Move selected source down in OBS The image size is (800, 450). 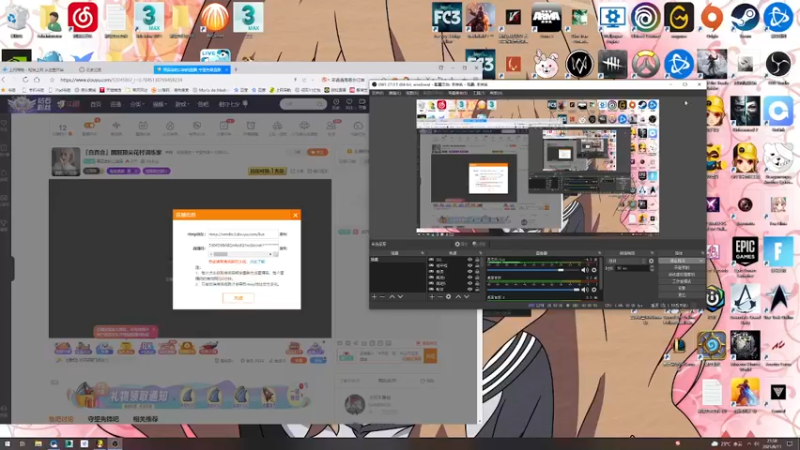(467, 296)
